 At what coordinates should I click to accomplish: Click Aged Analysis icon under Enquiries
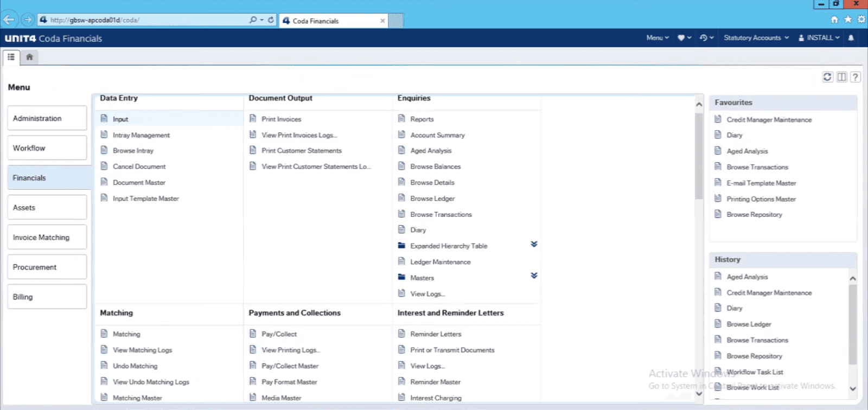401,150
